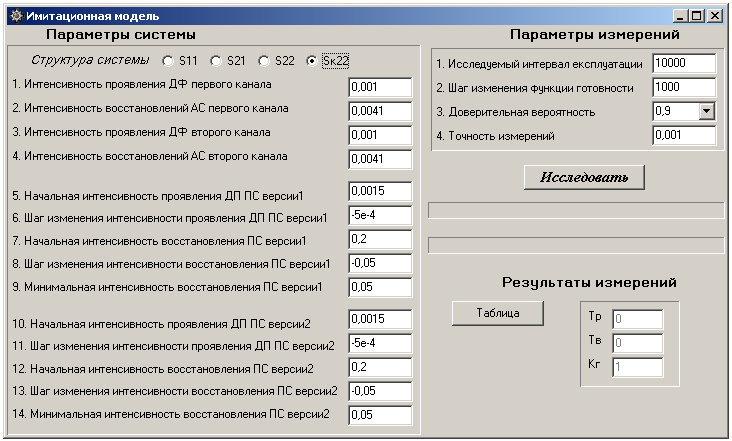Click the Доверительная вероятность combo box value 0,9
Screen dimensions: 732x441
point(676,111)
